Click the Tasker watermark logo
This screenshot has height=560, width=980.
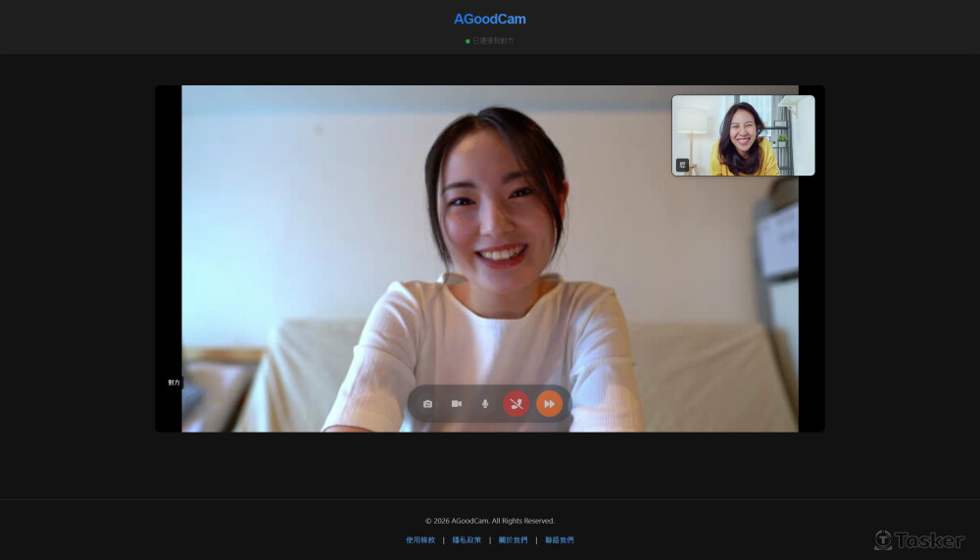pyautogui.click(x=919, y=540)
